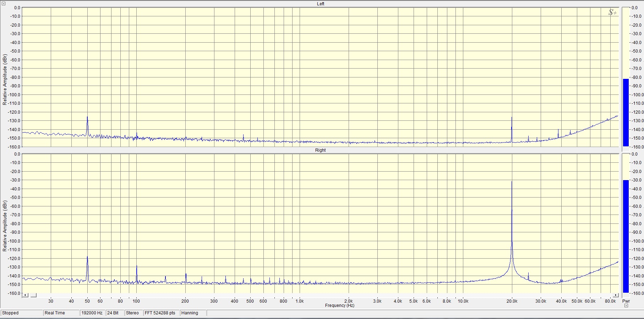Click the Right channel power meter bar
Image resolution: width=644 pixels, height=319 pixels.
(x=626, y=236)
